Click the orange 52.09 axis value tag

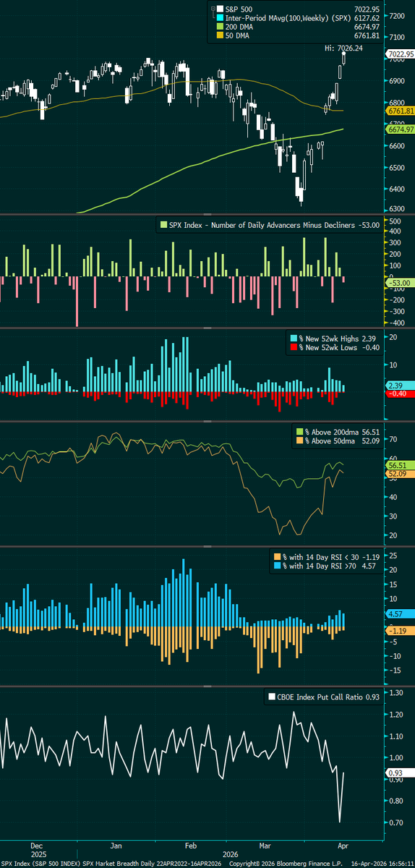tap(401, 474)
